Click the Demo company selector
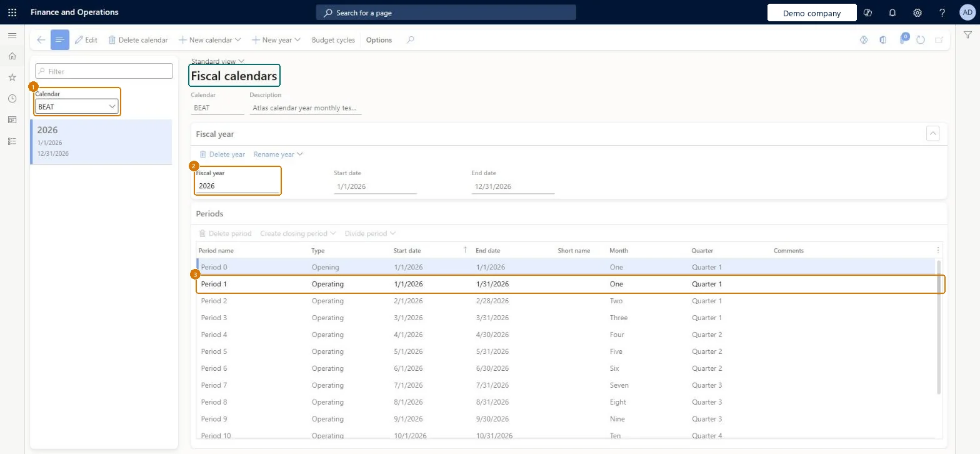 [811, 13]
